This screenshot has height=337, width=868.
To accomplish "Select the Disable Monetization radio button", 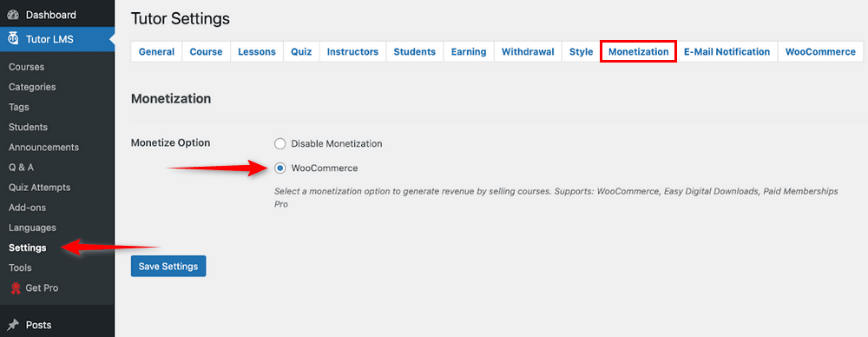I will (x=280, y=143).
